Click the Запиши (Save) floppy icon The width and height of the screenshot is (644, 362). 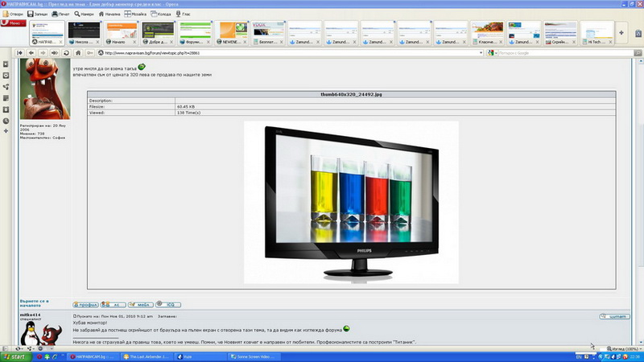coord(31,14)
